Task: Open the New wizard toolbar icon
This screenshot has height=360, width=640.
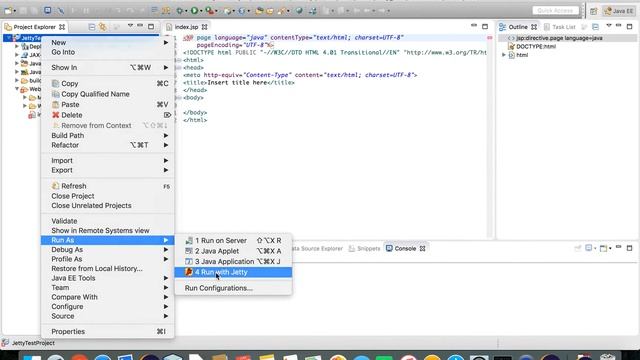Action: 8,11
